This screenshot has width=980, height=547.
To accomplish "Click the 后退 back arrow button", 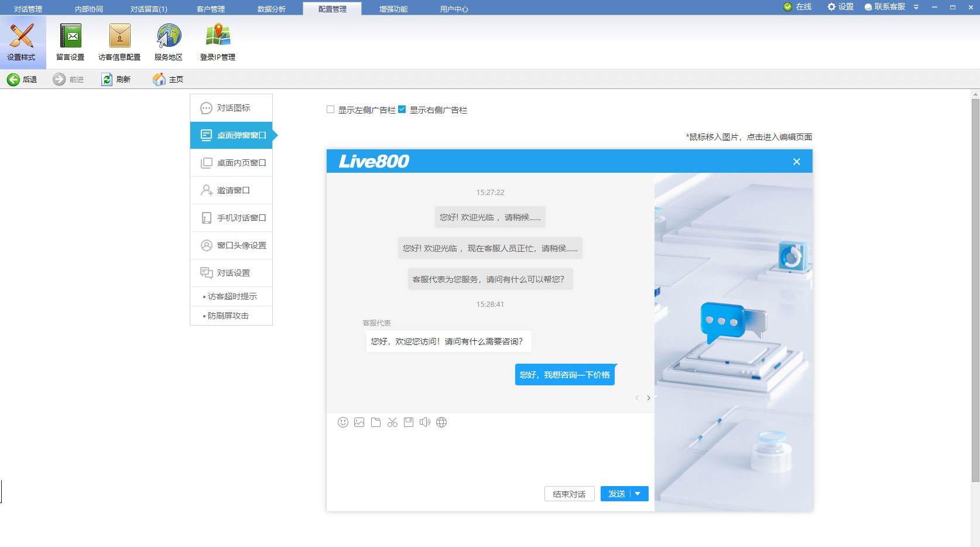I will [x=22, y=80].
